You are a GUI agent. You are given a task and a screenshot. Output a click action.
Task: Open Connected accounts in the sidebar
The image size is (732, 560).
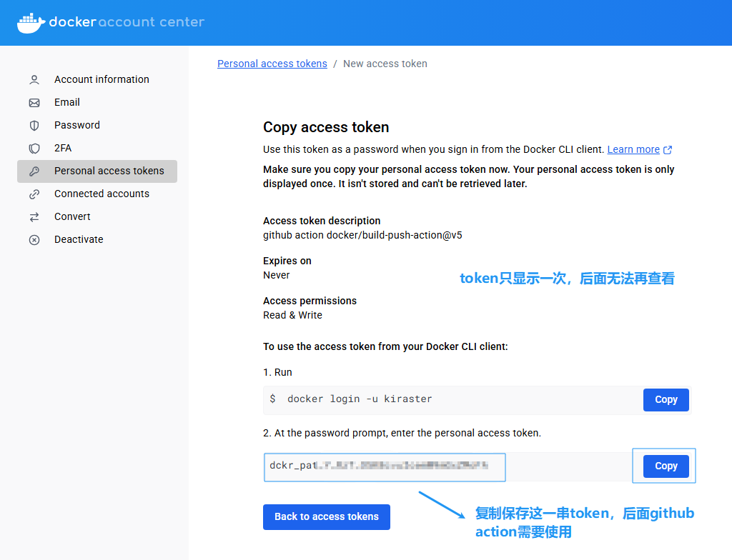(97, 194)
